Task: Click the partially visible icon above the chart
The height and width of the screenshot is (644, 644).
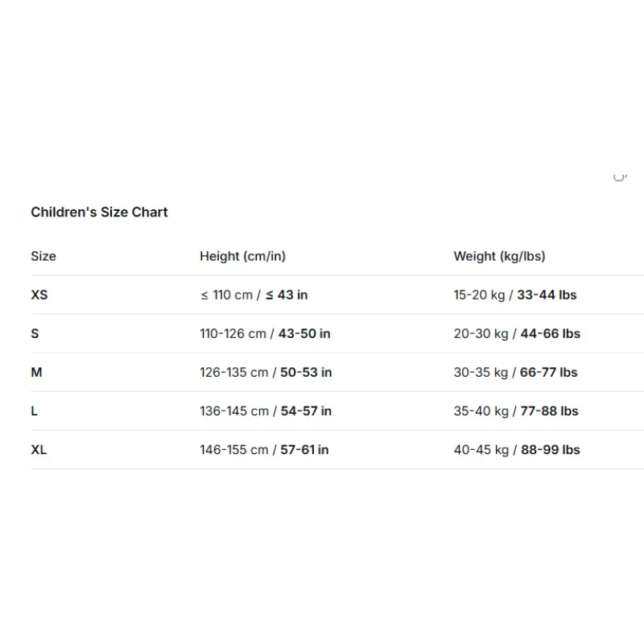Action: coord(620,177)
